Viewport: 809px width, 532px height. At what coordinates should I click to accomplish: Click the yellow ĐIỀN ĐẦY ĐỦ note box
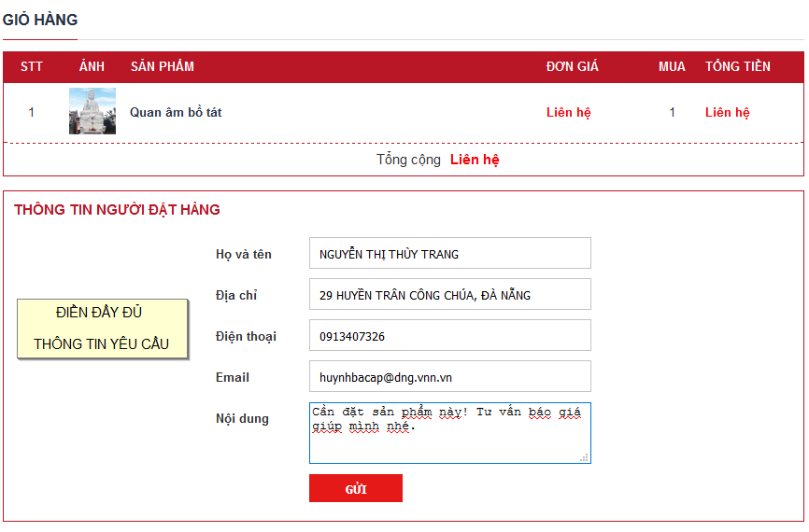103,329
